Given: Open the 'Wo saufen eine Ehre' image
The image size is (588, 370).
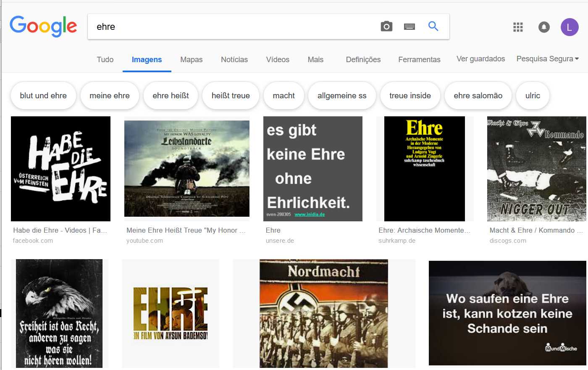Looking at the screenshot, I should pos(507,313).
